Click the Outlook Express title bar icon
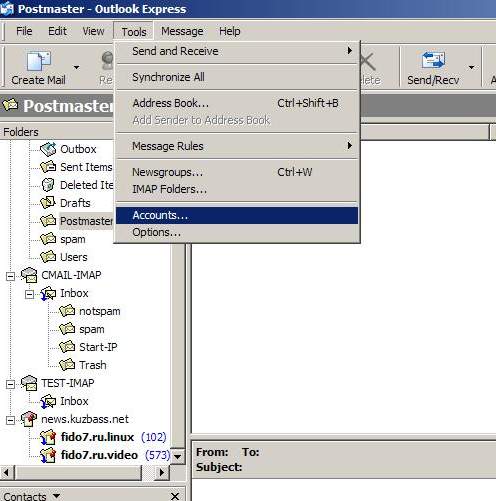The image size is (496, 501). (x=7, y=8)
